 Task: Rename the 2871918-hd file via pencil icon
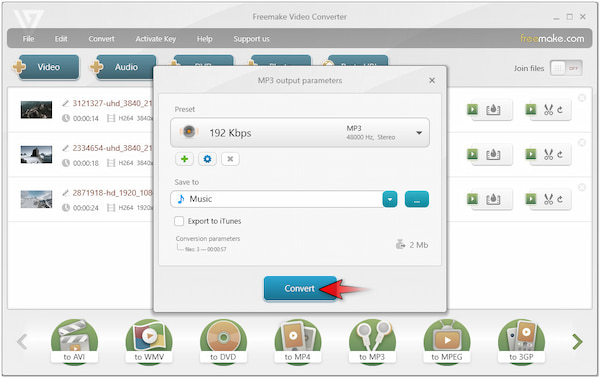point(65,193)
